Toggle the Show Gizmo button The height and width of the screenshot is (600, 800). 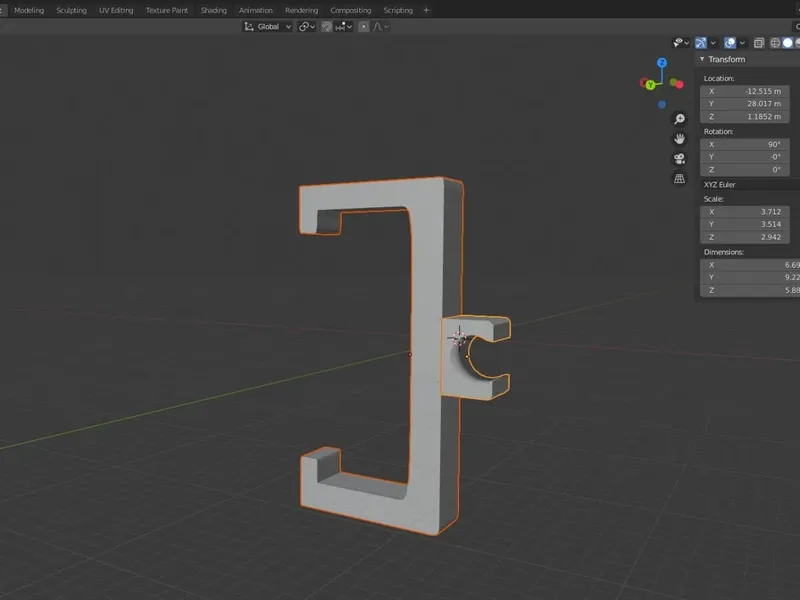pyautogui.click(x=701, y=43)
